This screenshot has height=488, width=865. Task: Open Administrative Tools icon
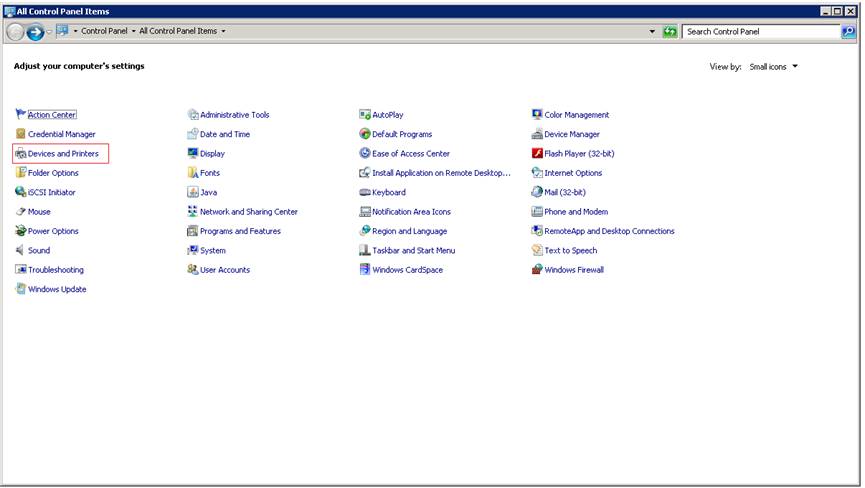click(x=193, y=114)
